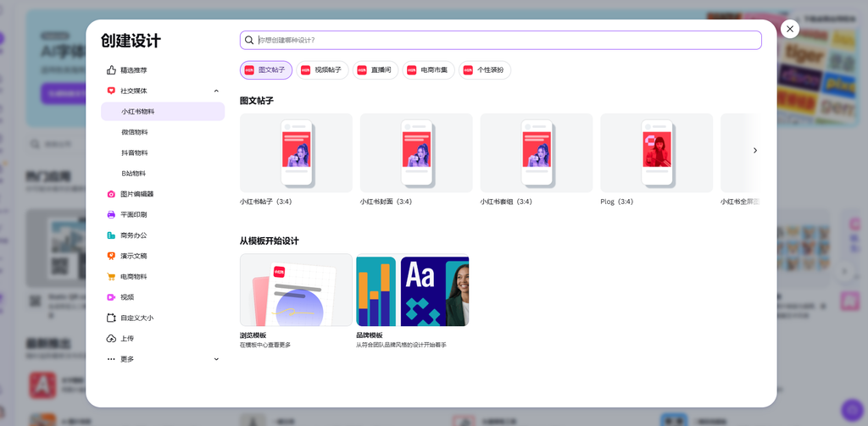Choose the 小红书封面（3:4）thumbnail
Image resolution: width=868 pixels, height=426 pixels.
tap(416, 153)
